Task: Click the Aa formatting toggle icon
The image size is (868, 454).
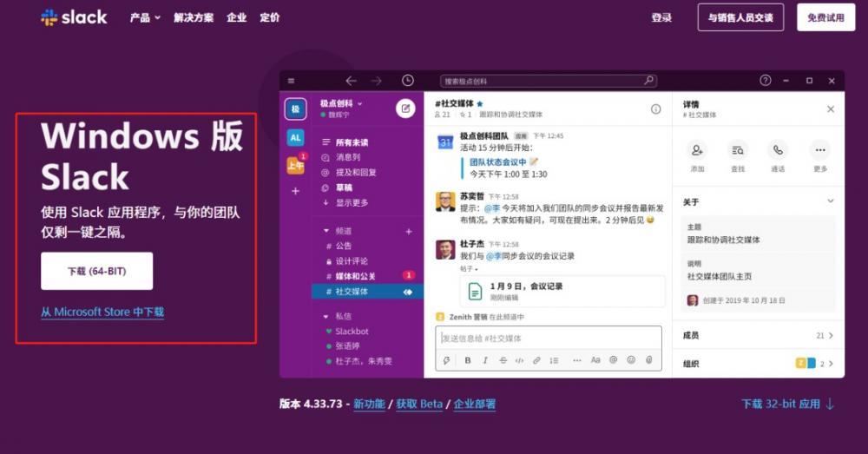Action: tap(595, 360)
